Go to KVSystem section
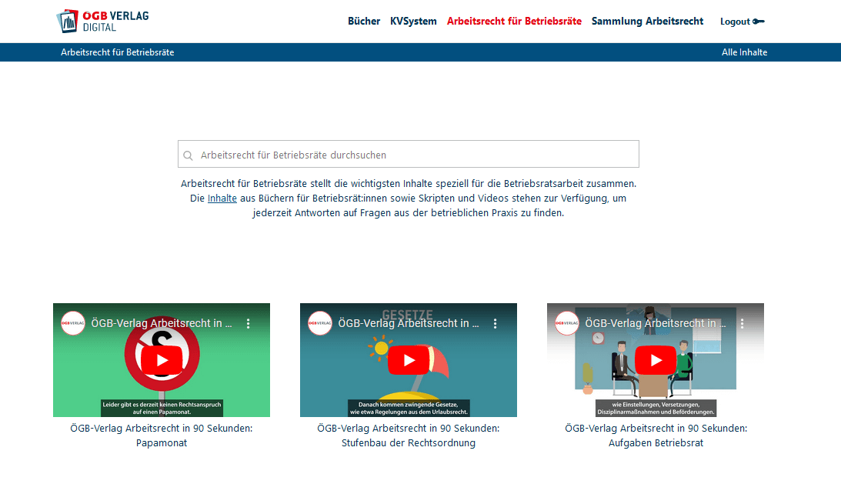Image resolution: width=841 pixels, height=504 pixels. click(413, 22)
